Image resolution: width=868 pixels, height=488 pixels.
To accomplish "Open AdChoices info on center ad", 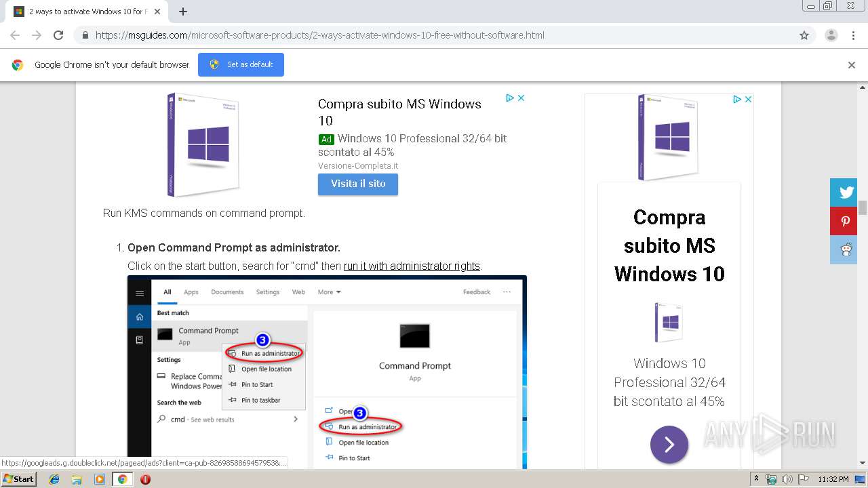I will tap(510, 98).
